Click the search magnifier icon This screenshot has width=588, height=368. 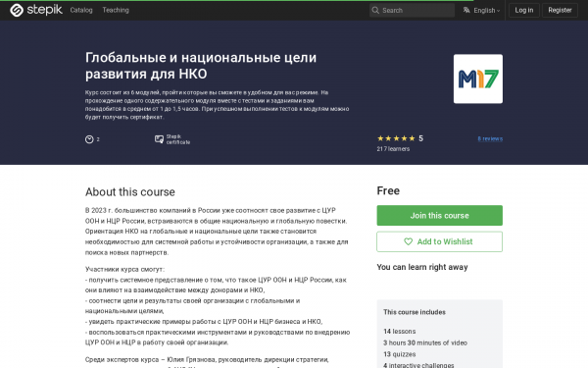375,10
